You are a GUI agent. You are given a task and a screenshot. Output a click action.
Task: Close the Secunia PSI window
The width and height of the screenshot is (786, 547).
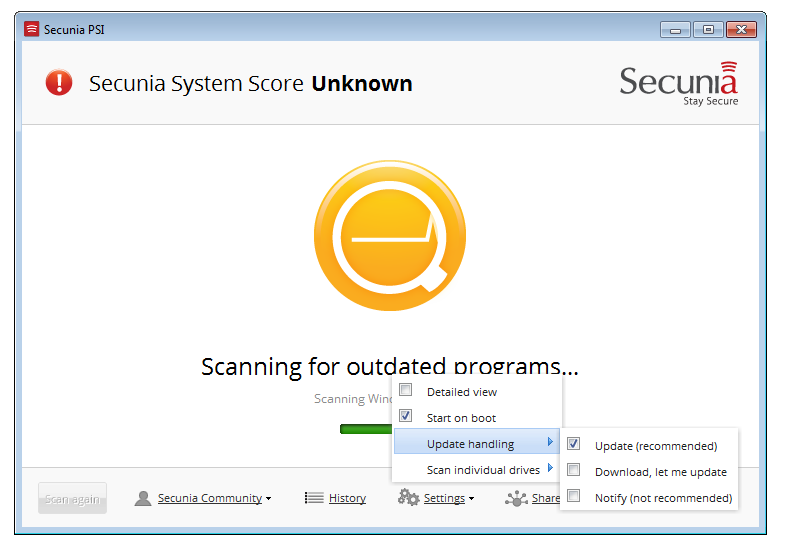click(x=741, y=30)
